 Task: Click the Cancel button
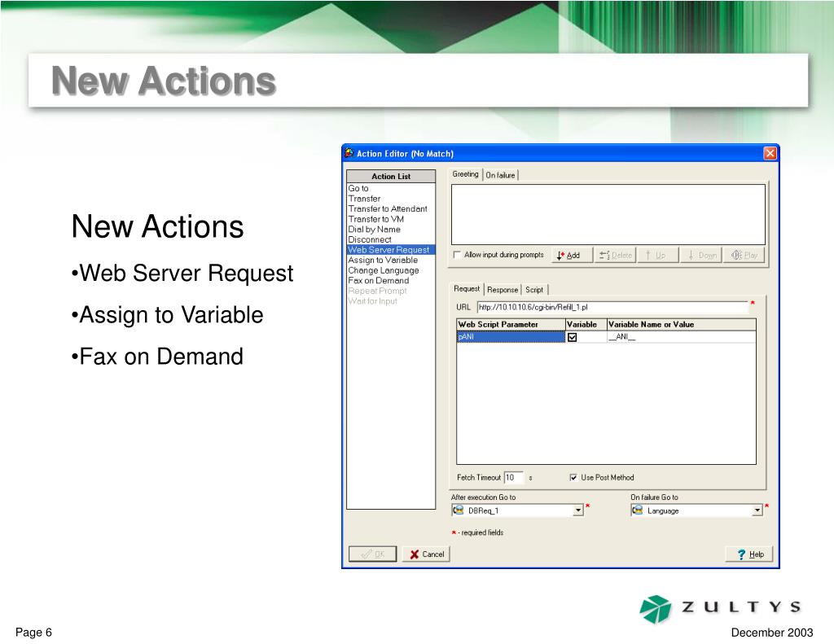[426, 554]
